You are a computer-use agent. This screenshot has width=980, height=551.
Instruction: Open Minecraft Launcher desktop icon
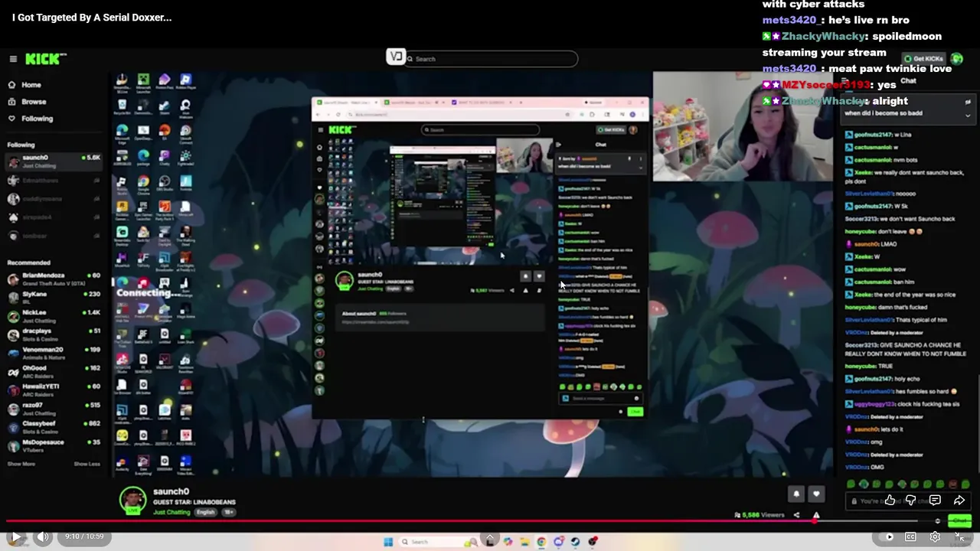click(x=143, y=81)
